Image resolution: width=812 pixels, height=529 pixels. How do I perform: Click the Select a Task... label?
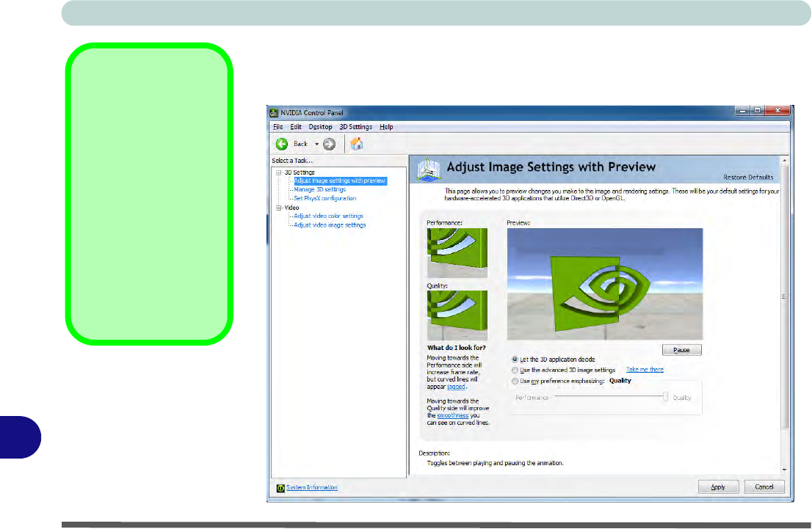coord(292,161)
